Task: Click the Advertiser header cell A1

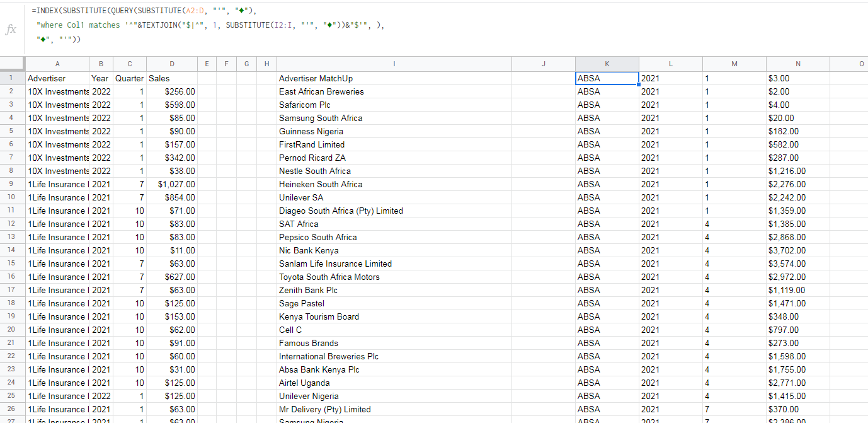Action: tap(57, 78)
